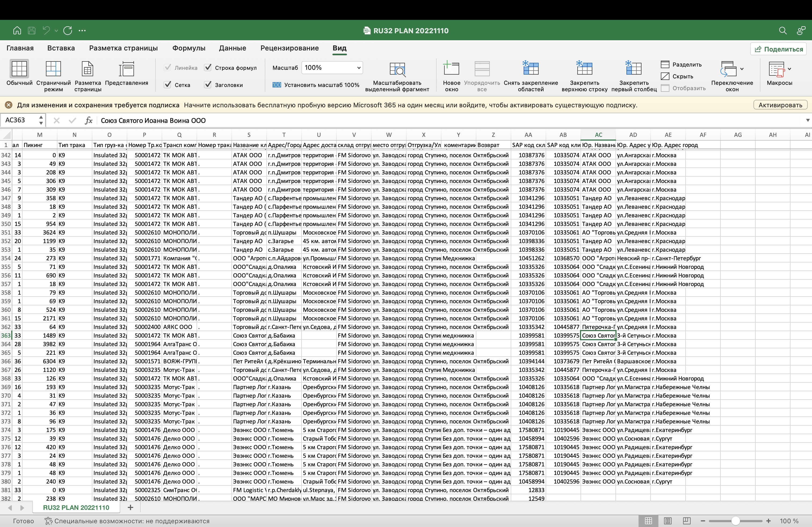This screenshot has width=812, height=527.
Task: Click the Home icon in title bar
Action: point(17,31)
